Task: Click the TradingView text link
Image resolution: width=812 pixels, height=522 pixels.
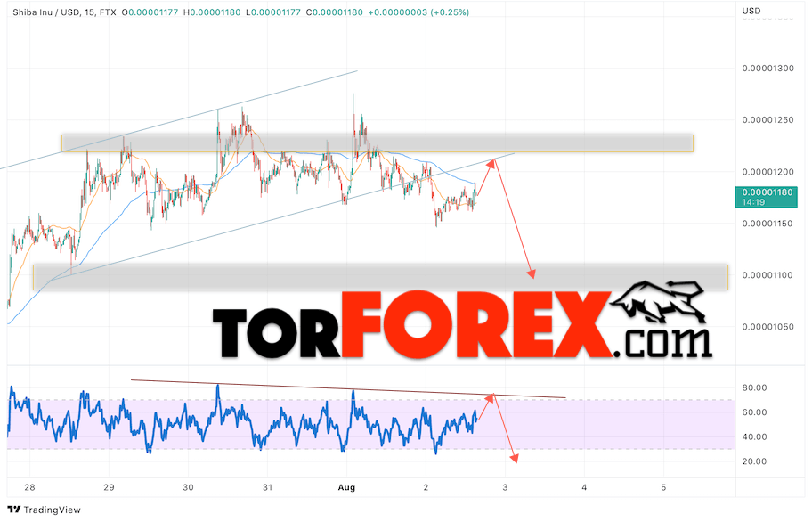Action: [x=53, y=510]
